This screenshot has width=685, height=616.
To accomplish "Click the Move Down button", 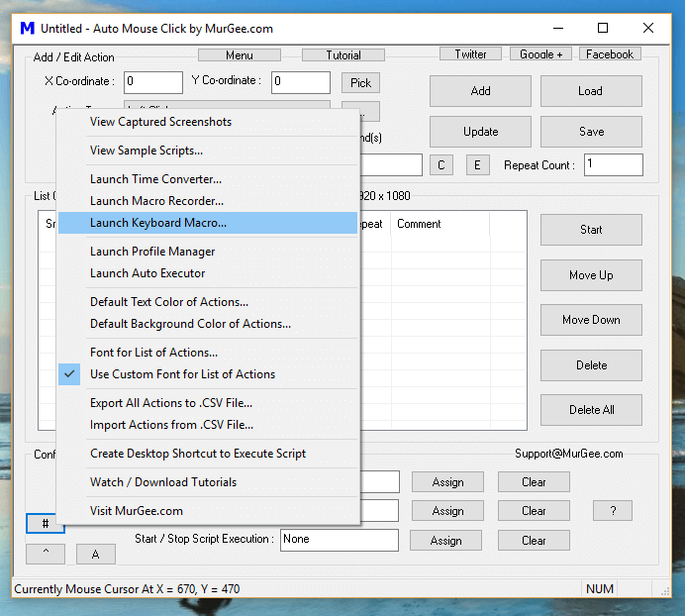I will 591,320.
